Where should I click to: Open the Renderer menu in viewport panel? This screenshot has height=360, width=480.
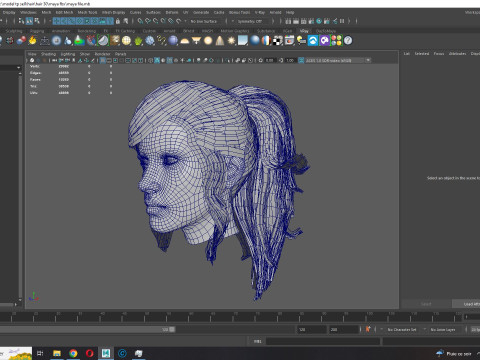[103, 54]
